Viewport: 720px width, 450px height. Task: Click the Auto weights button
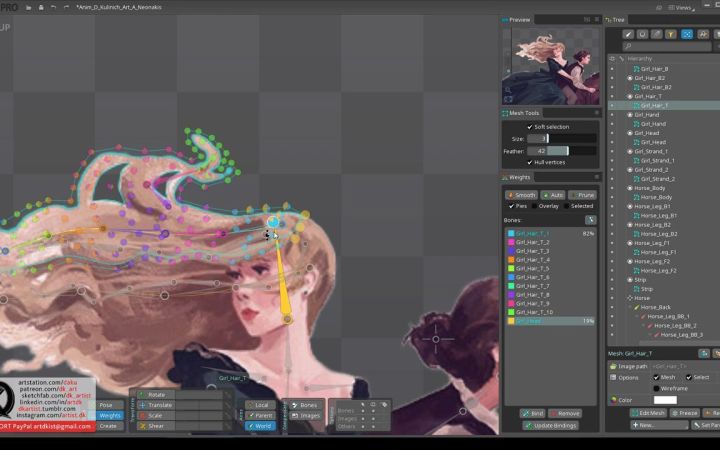coord(552,195)
